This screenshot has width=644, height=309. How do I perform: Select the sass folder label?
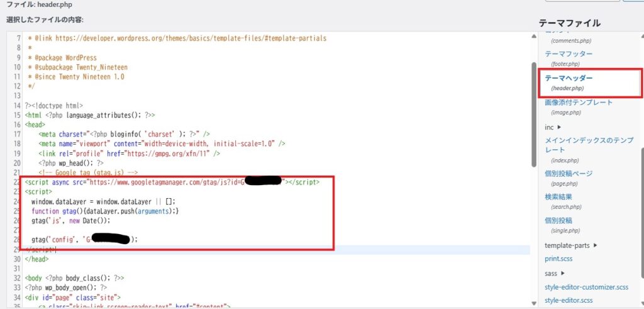click(551, 273)
